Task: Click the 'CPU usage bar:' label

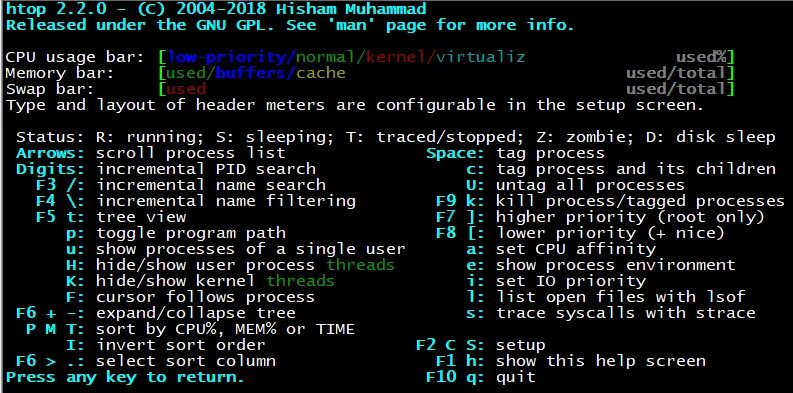Action: coord(75,57)
